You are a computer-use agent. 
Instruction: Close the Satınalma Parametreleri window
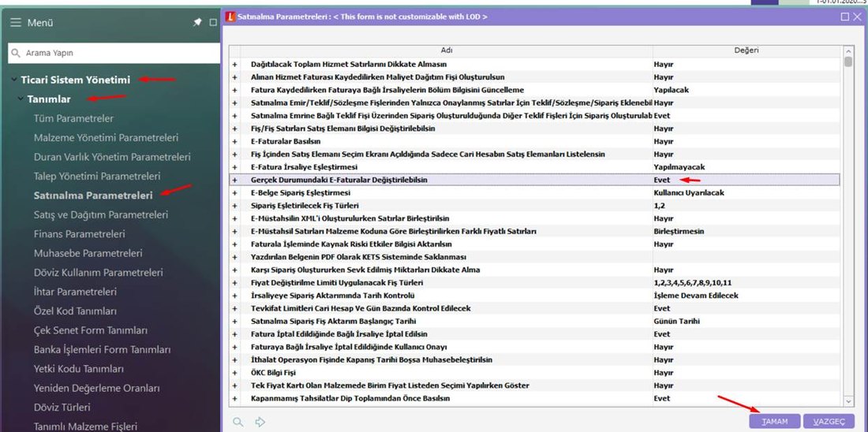[858, 17]
